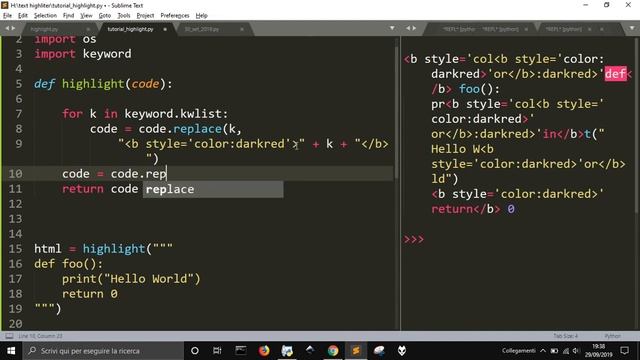The image size is (640, 360).
Task: Open the Preferences menu
Action: tap(175, 16)
